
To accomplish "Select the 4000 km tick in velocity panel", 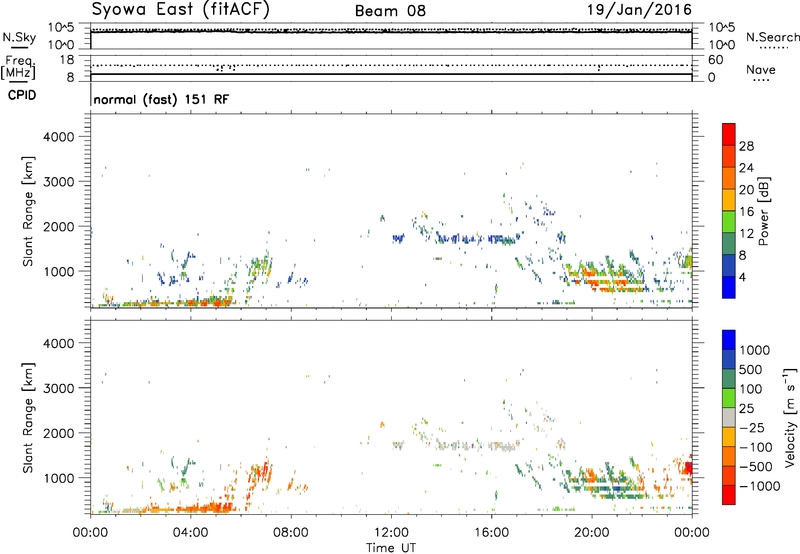I will 58,343.
